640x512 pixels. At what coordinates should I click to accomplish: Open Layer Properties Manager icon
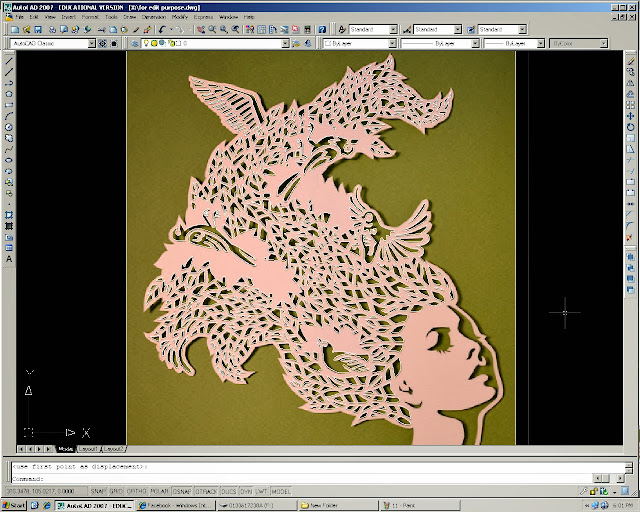(135, 43)
